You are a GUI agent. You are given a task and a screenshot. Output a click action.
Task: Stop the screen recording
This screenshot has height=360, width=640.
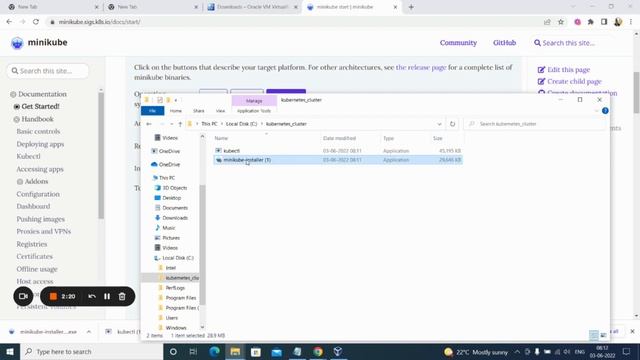pos(53,296)
